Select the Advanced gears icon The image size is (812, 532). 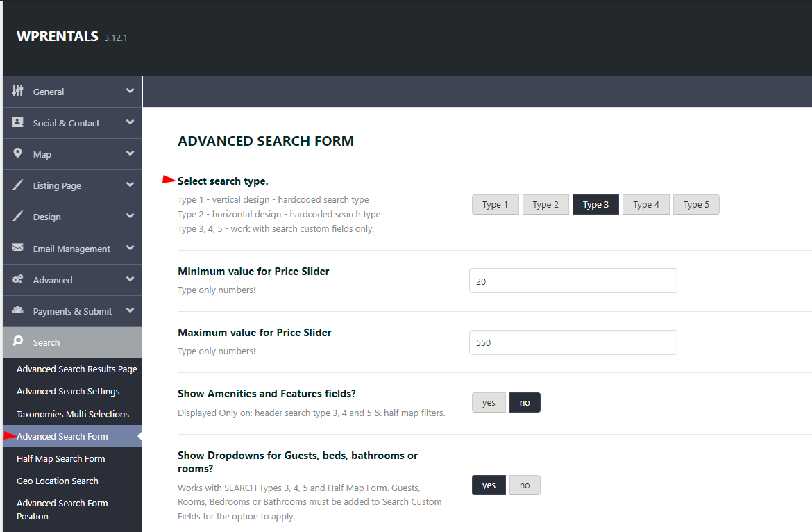tap(19, 279)
